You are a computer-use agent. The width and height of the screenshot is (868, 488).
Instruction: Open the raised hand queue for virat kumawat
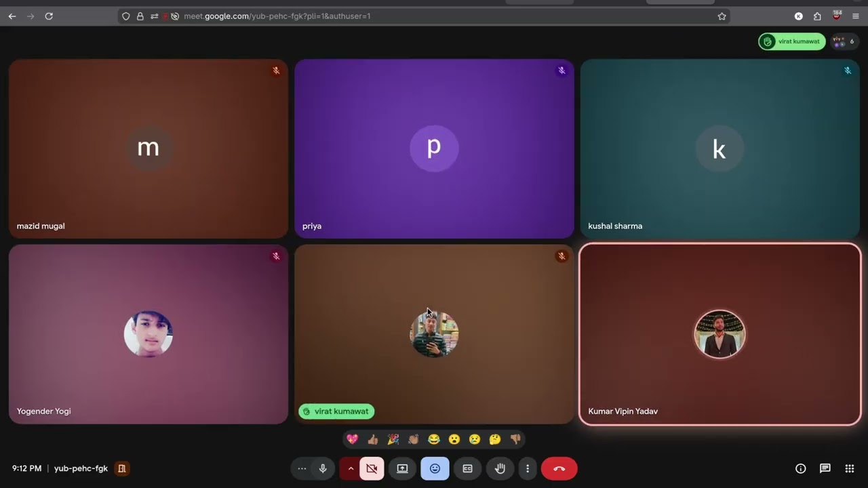(791, 41)
